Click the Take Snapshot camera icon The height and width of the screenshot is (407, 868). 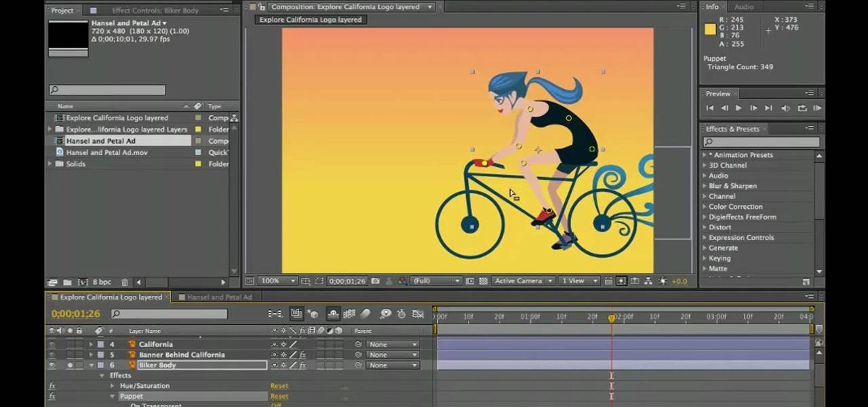pyautogui.click(x=375, y=281)
